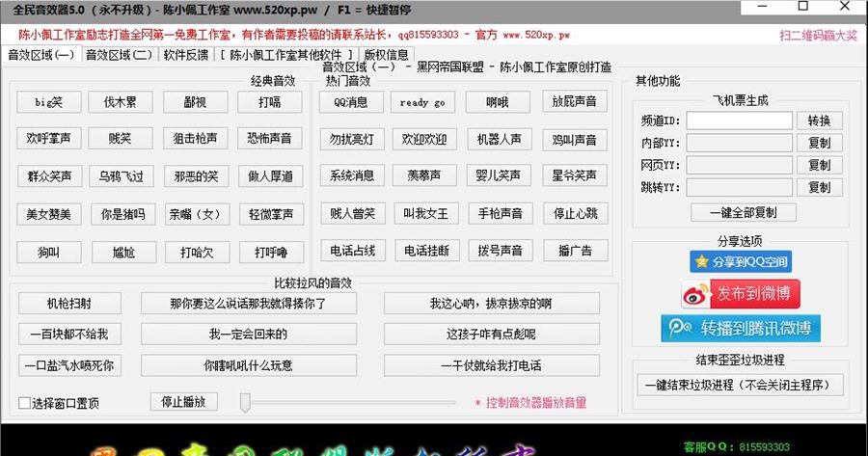Play the 一干仗就给我打电话 clip
Screen dimensions: 868x456
point(492,365)
